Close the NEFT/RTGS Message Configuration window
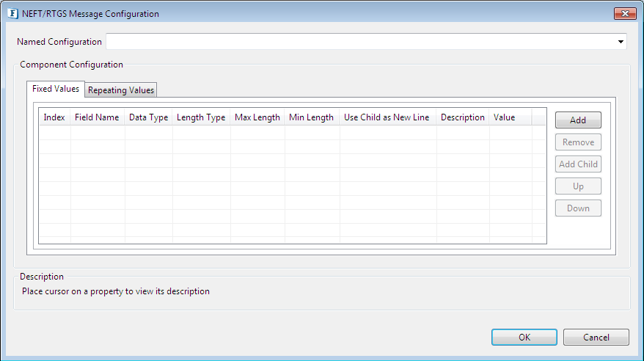The width and height of the screenshot is (644, 361). 625,13
